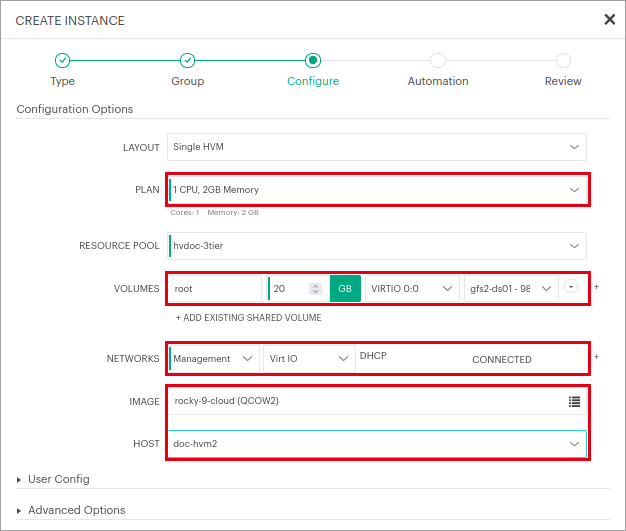Viewport: 626px width, 531px height.
Task: Click the DHCP label in Networks row
Action: (373, 355)
